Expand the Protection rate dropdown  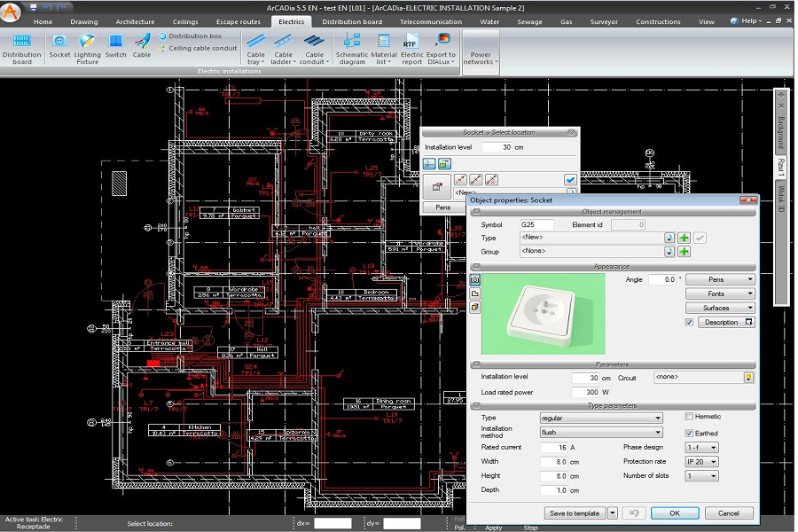[x=702, y=462]
